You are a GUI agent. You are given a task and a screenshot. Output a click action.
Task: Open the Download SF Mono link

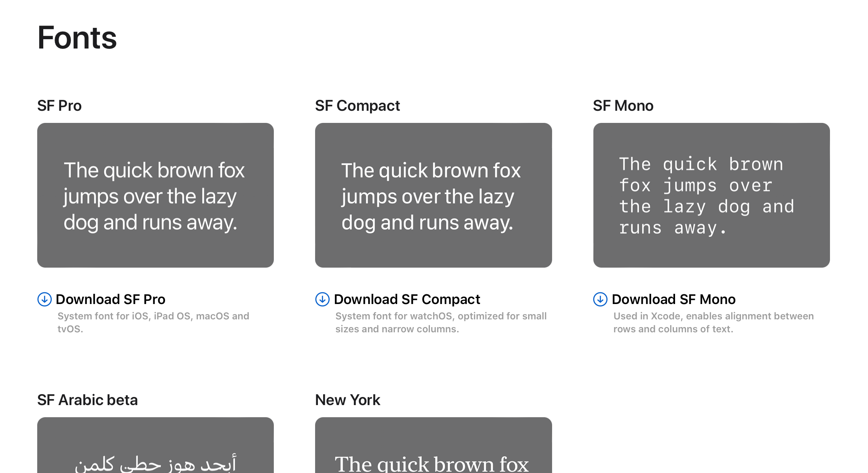click(x=674, y=300)
